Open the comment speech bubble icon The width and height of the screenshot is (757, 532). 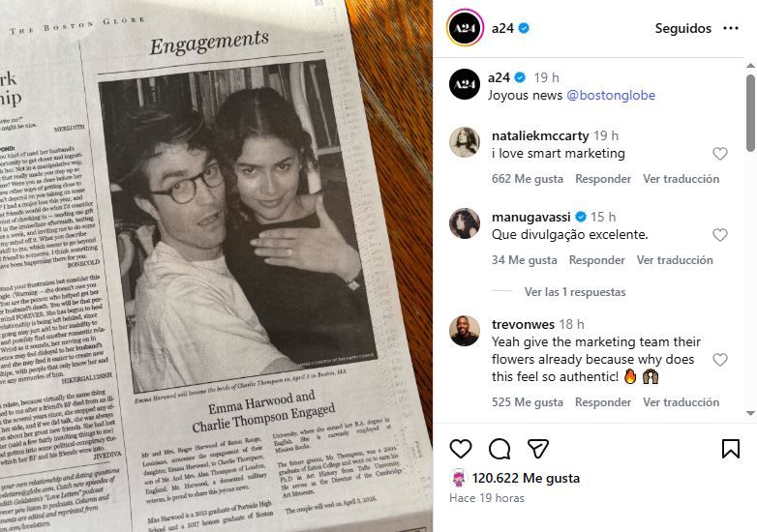pos(500,449)
